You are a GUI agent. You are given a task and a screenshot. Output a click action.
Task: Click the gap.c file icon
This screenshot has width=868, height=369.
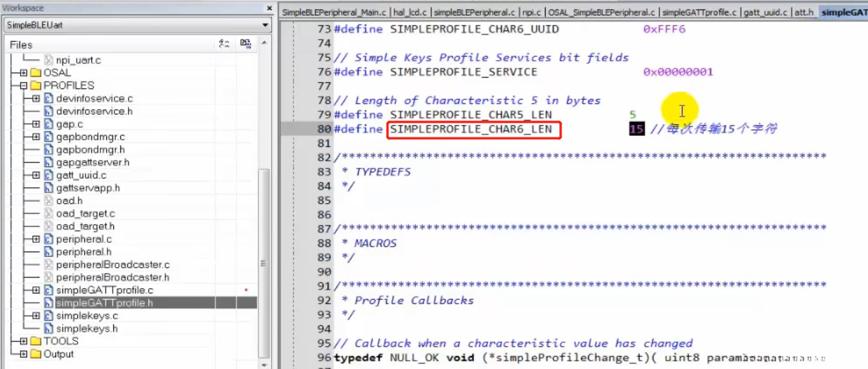pos(49,124)
